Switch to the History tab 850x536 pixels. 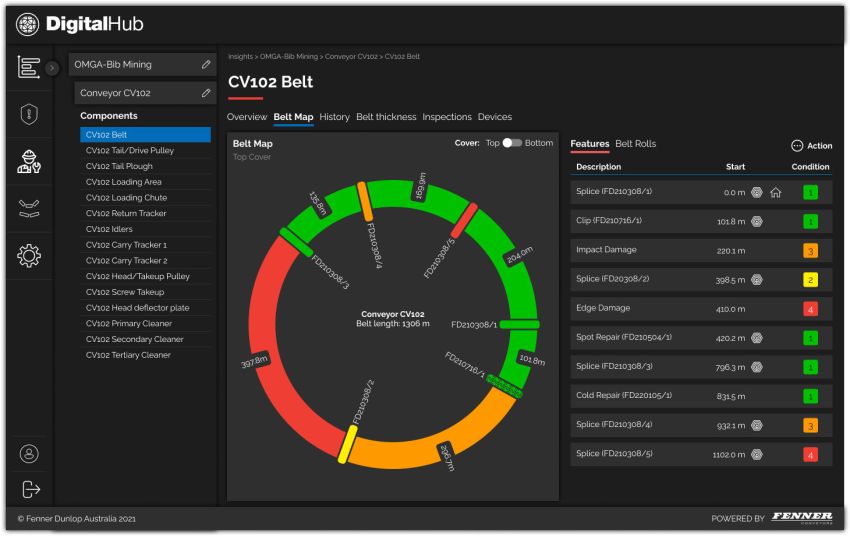tap(334, 117)
